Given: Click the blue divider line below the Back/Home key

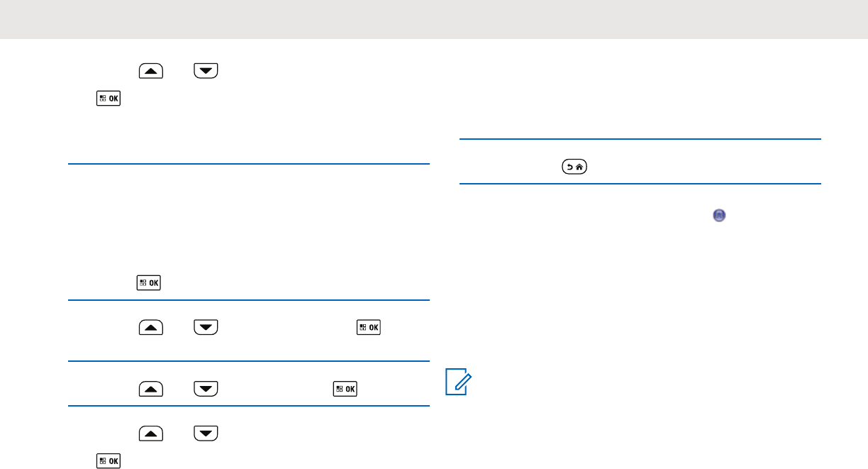Looking at the screenshot, I should click(640, 184).
